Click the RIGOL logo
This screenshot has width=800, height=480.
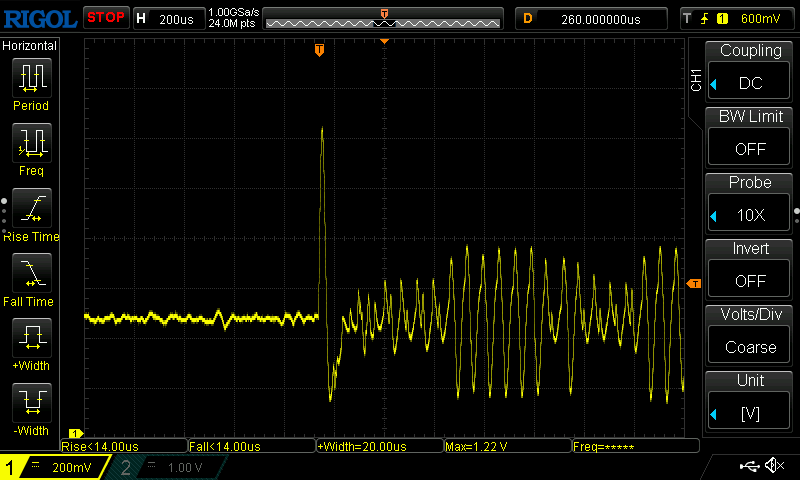(x=40, y=19)
